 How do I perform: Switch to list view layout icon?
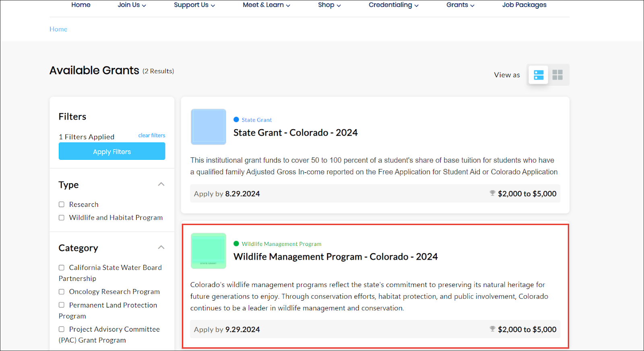pos(538,75)
